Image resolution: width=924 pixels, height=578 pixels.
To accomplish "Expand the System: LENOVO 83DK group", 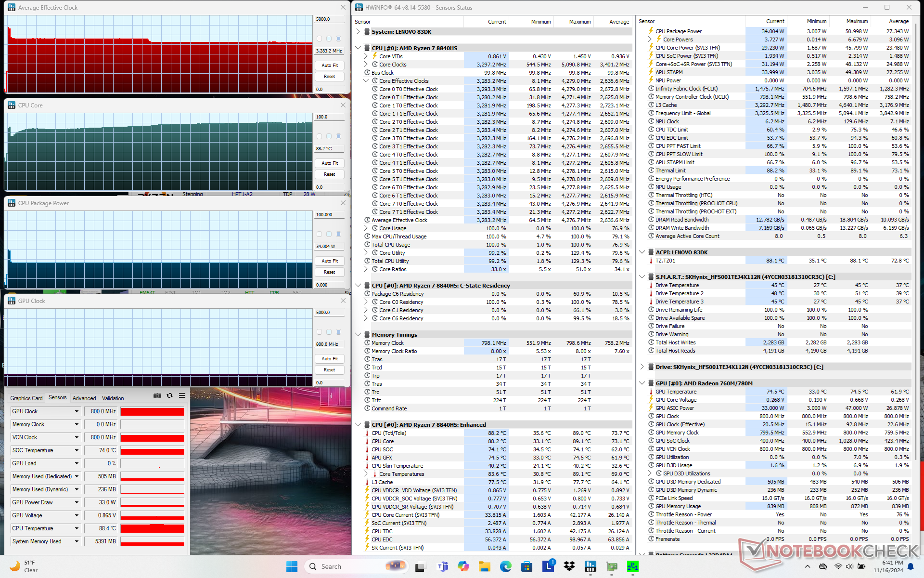I will (x=358, y=32).
